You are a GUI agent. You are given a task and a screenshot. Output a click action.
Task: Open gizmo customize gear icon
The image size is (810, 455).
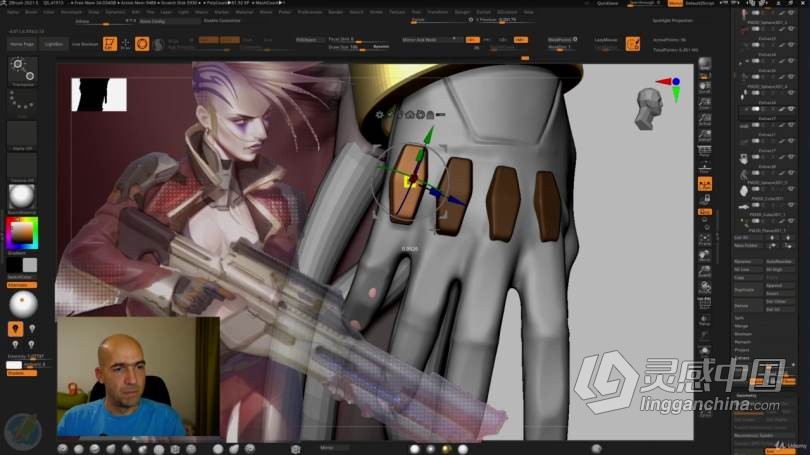380,115
